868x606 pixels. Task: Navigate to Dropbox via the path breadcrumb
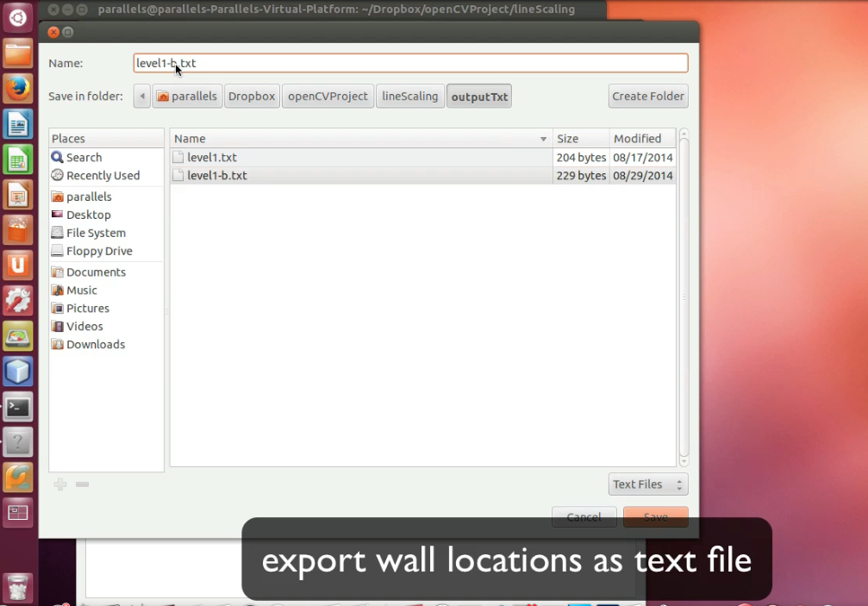(251, 96)
